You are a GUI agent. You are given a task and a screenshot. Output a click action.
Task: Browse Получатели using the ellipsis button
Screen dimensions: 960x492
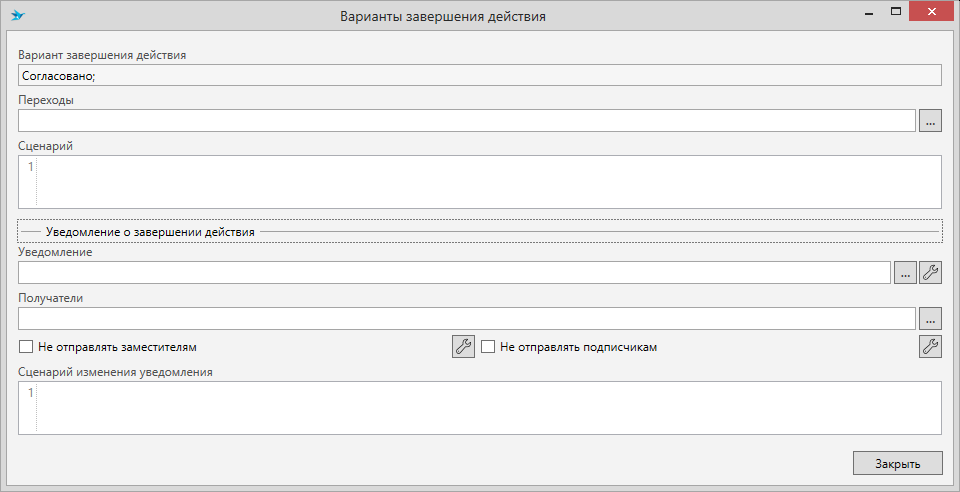coord(930,319)
